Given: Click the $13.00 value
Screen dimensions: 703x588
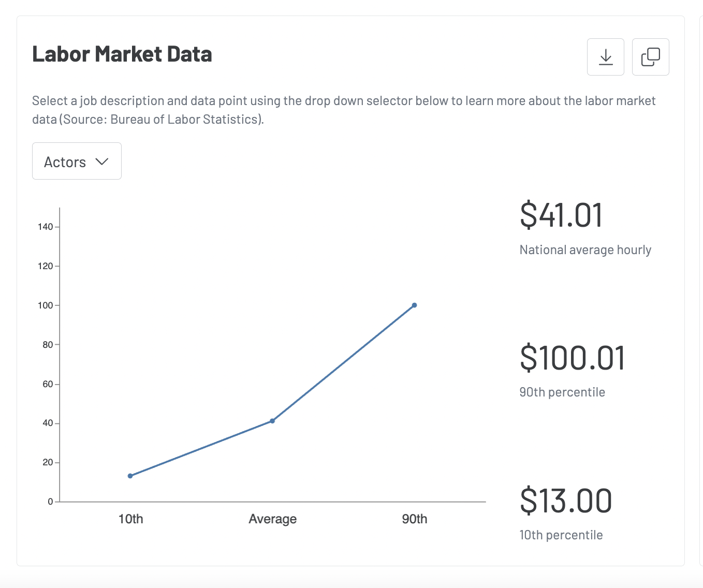Looking at the screenshot, I should [566, 501].
